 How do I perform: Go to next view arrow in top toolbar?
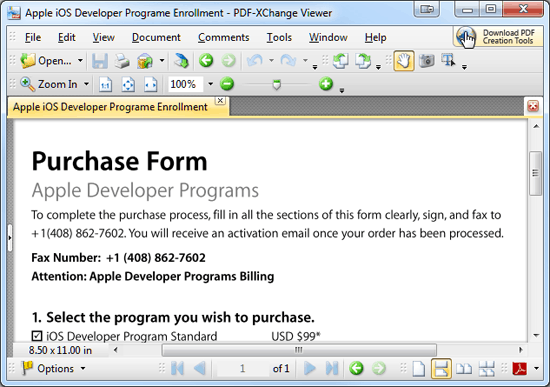[229, 61]
